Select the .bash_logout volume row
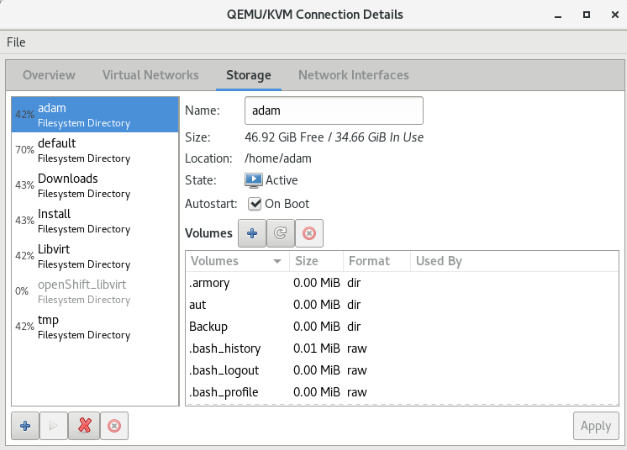Viewport: 627px width, 450px height. (402, 370)
